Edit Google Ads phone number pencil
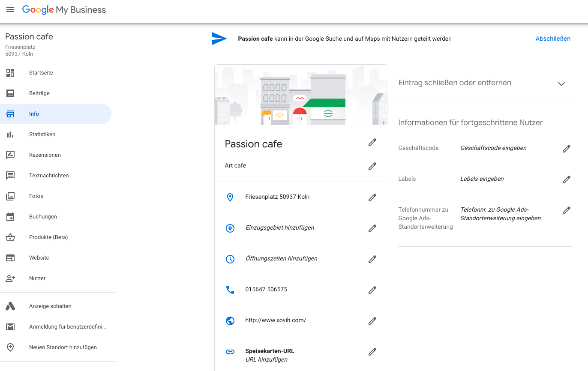This screenshot has height=371, width=588. (567, 210)
